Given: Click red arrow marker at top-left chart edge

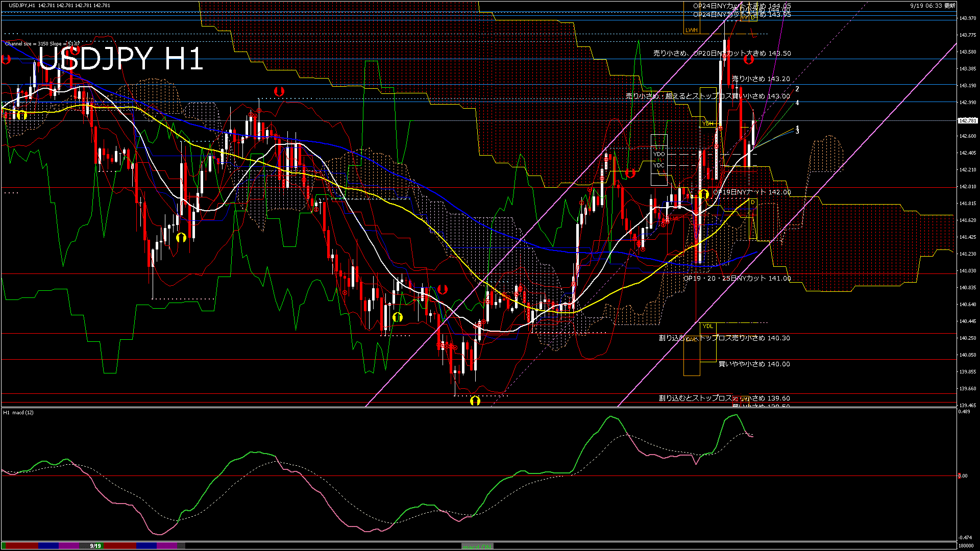Looking at the screenshot, I should (6, 60).
